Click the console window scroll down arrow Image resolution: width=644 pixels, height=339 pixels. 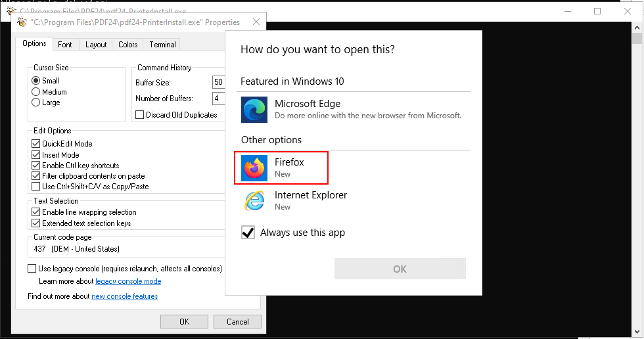tap(637, 332)
